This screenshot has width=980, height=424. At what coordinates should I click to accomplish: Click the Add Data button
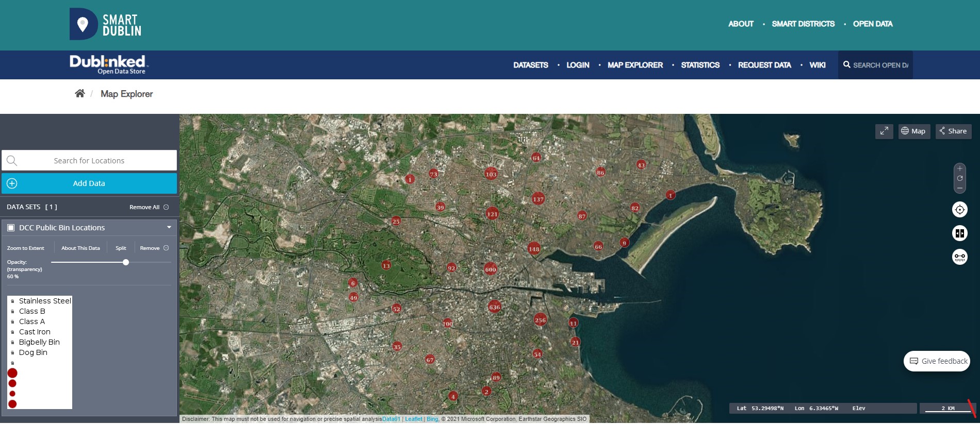tap(89, 183)
